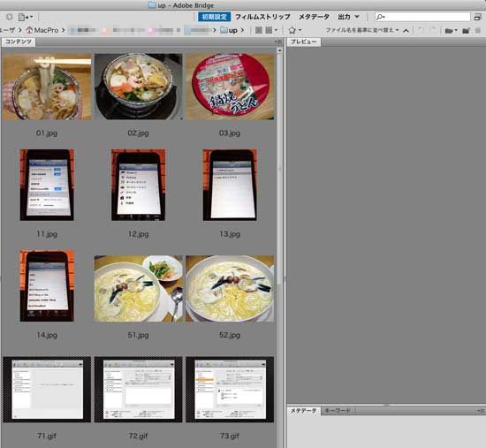Switch to フィルムストリップ workspace
Image resolution: width=486 pixels, height=448 pixels.
[262, 17]
